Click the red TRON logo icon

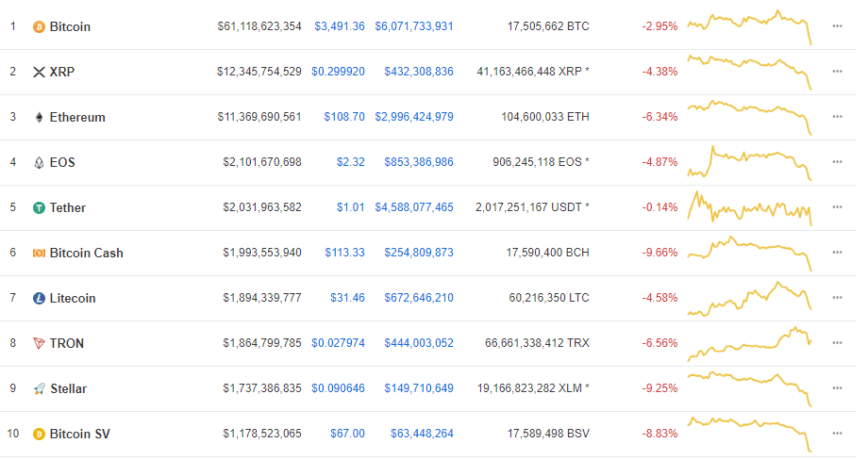(39, 343)
